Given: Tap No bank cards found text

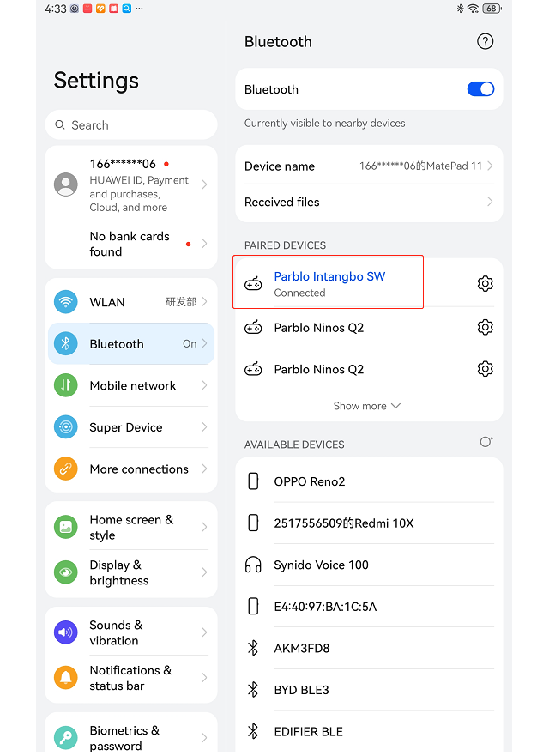Looking at the screenshot, I should (130, 244).
